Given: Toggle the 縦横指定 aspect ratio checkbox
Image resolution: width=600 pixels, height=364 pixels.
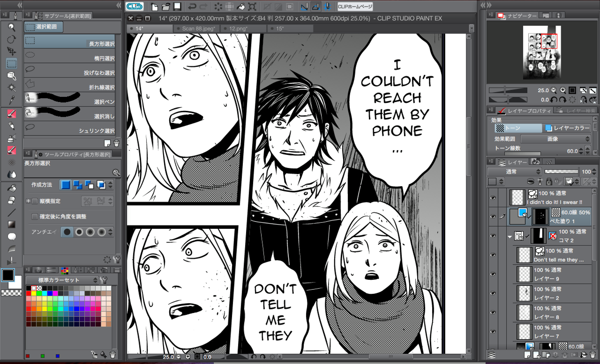Looking at the screenshot, I should pyautogui.click(x=35, y=201).
